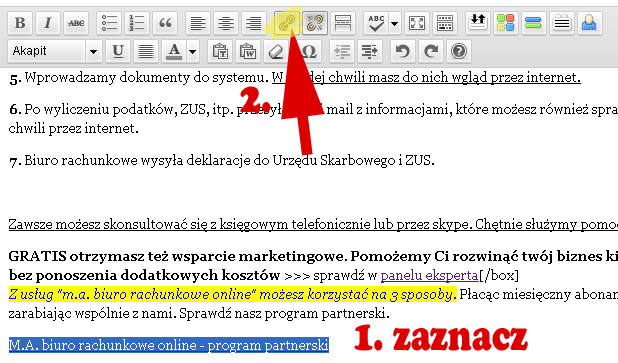Viewport: 618px width, 363px height.
Task: Click the yellow highlighted 'Z usług' sentence
Action: point(233,294)
